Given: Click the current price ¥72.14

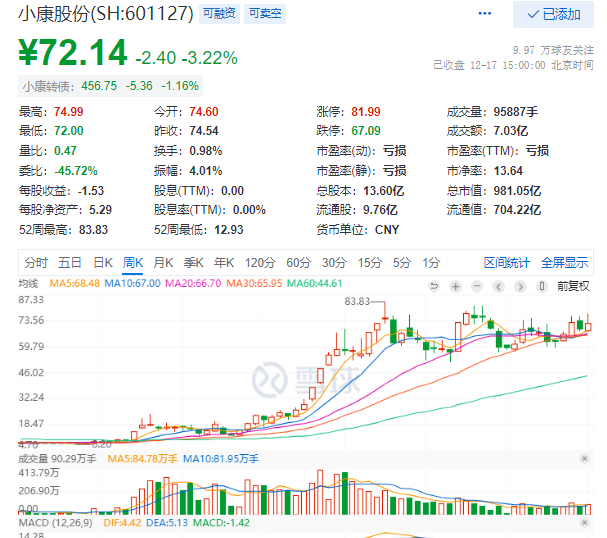Looking at the screenshot, I should [x=73, y=53].
